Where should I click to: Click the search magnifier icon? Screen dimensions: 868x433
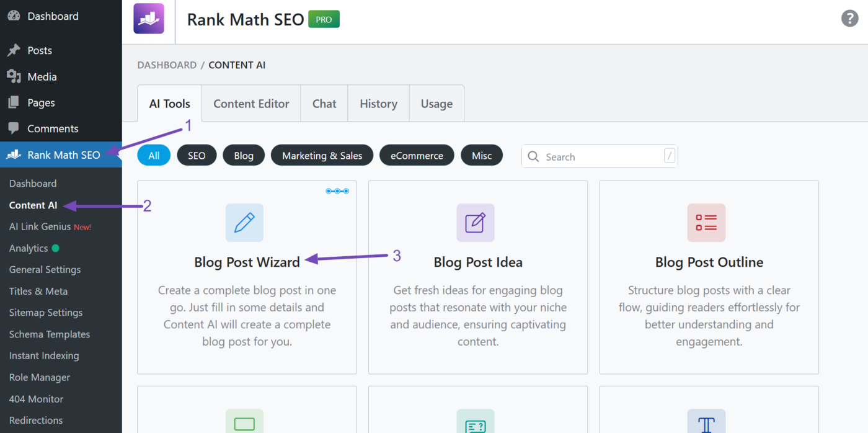point(533,156)
